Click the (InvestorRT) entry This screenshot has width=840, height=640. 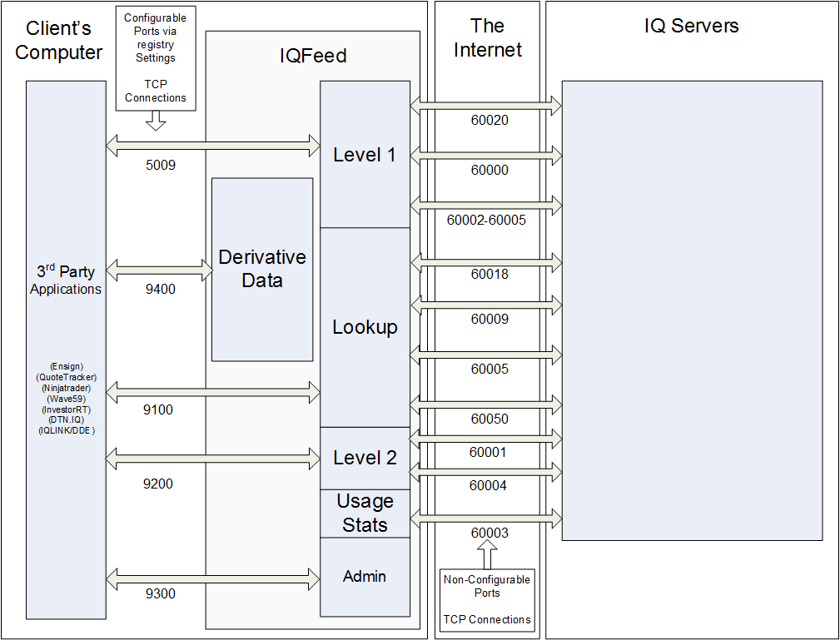click(67, 409)
